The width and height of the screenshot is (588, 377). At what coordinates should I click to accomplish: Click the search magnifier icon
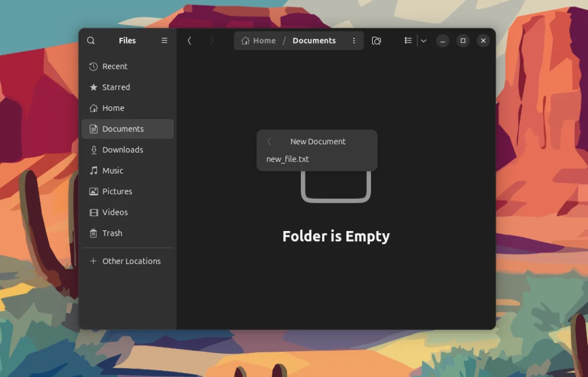[91, 41]
